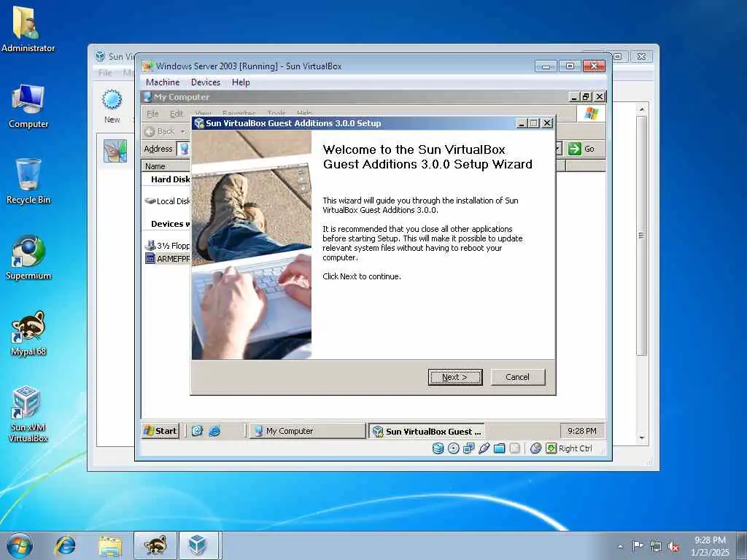Screen dimensions: 747x560
Task: Click scroll up arrow in VirtualBox manager
Action: (642, 109)
